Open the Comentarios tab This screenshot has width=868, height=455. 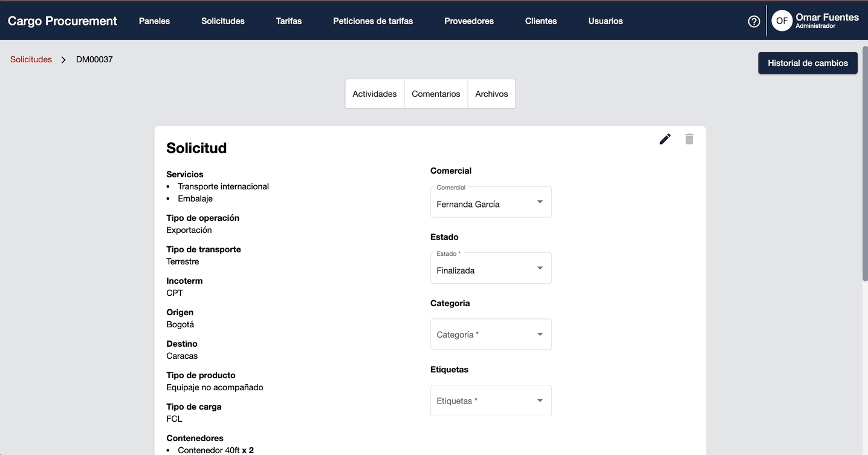(436, 94)
